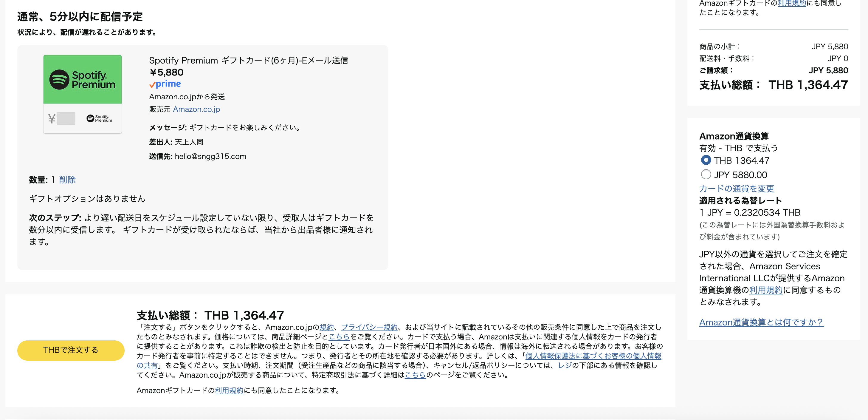Click the 削除 link beside quantity
Viewport: 868px width, 420px height.
67,179
